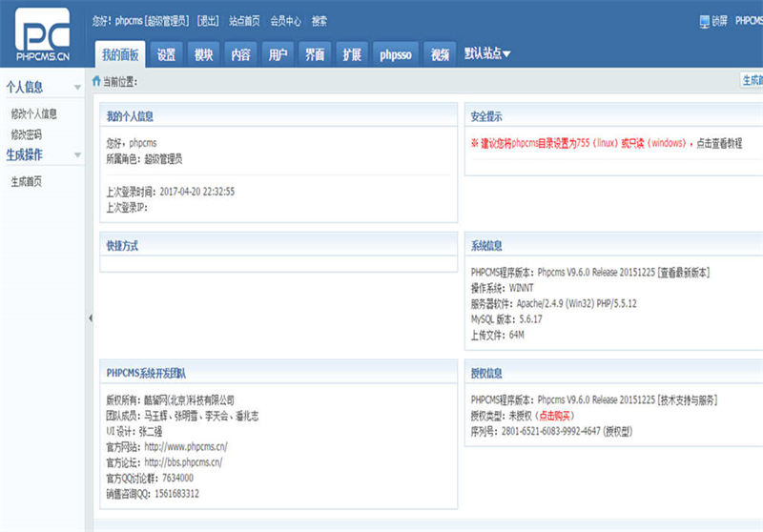The image size is (763, 532).
Task: Go to the 内容 tab
Action: [x=240, y=54]
